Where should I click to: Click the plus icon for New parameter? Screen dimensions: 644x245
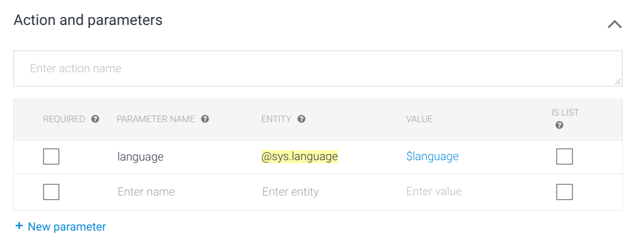coord(19,226)
